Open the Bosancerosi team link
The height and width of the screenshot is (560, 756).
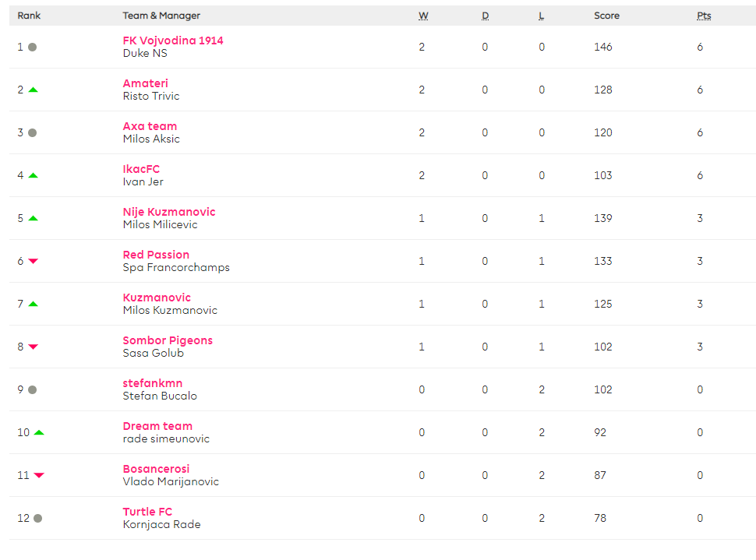coord(156,469)
